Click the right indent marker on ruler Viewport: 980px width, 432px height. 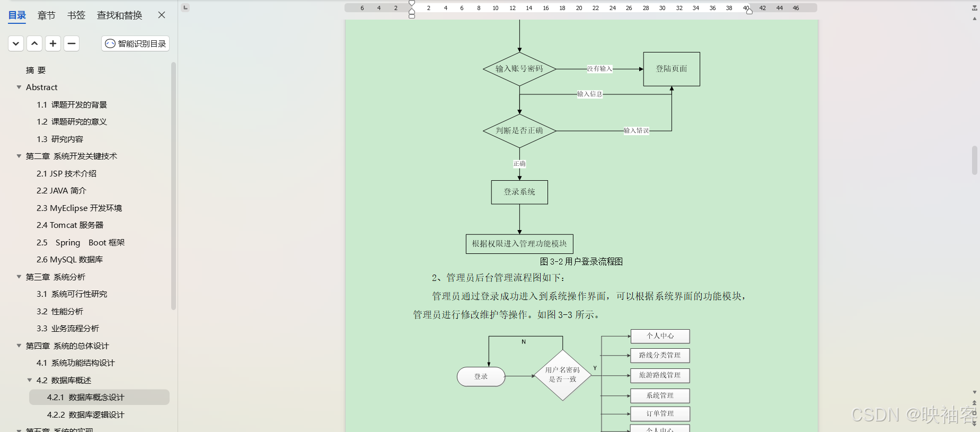pos(749,11)
